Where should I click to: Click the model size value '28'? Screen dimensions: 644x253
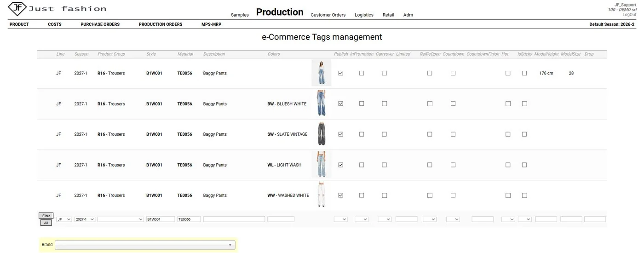pos(571,73)
